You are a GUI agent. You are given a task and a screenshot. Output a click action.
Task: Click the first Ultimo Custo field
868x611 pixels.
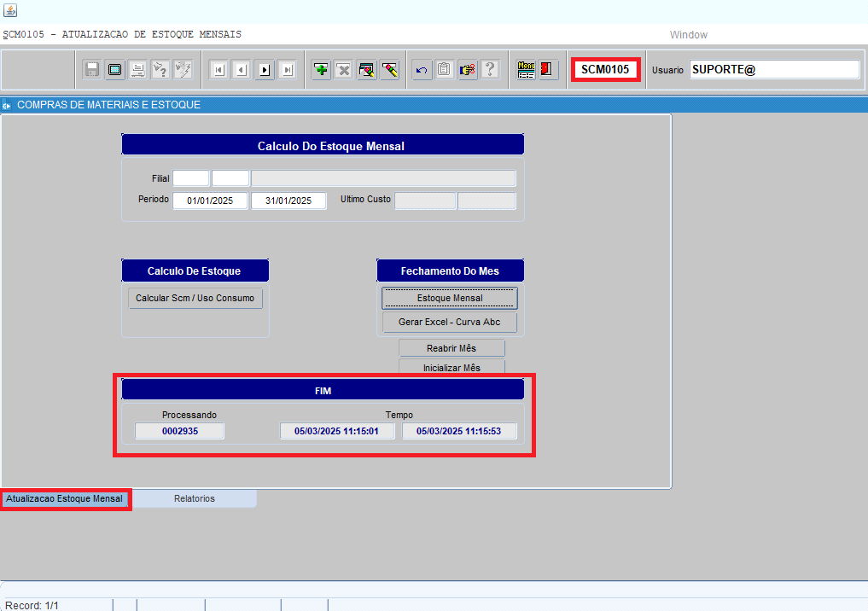tap(425, 201)
